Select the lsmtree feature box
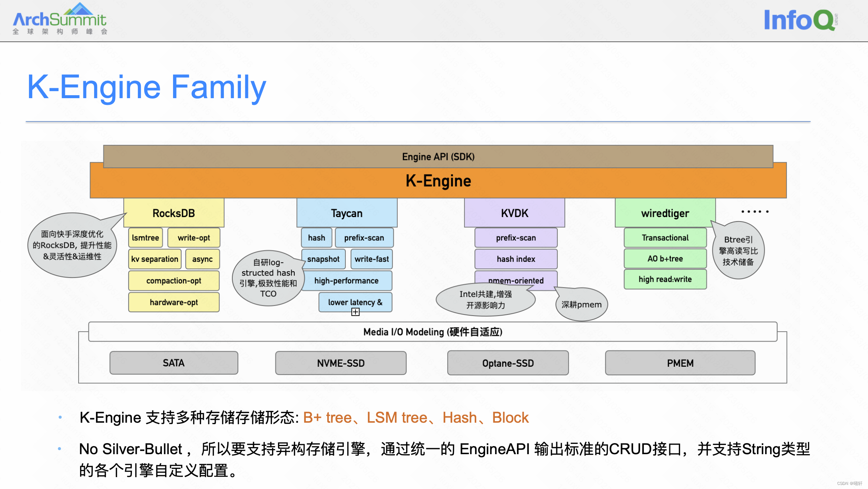868x489 pixels. pos(146,238)
